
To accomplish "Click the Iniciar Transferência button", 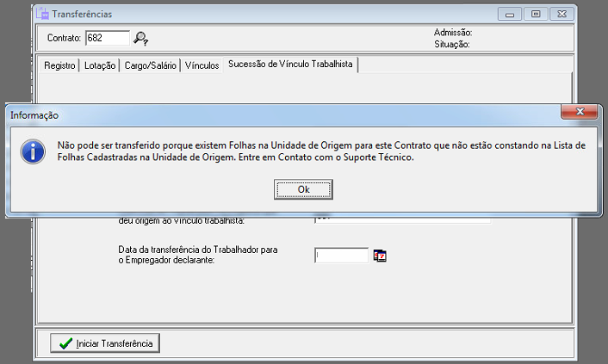I will (105, 343).
